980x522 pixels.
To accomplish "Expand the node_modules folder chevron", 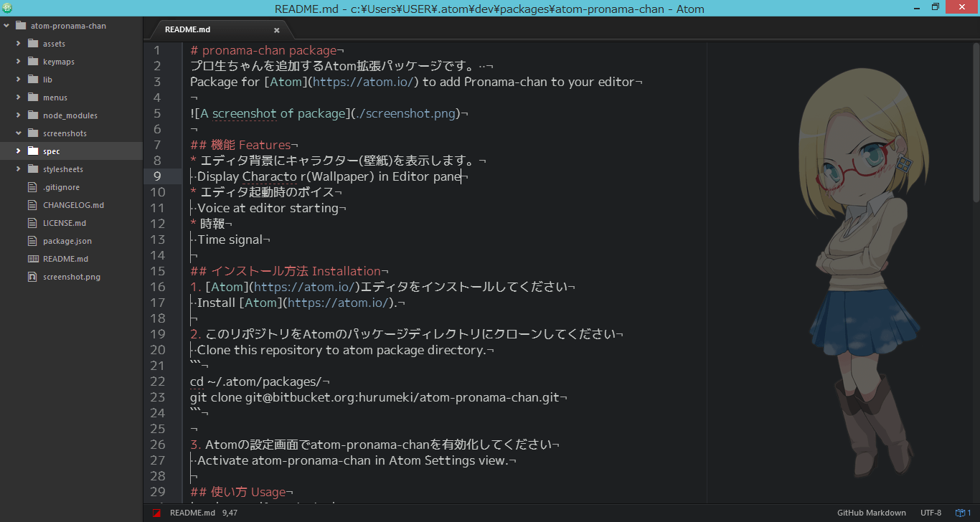I will 17,115.
